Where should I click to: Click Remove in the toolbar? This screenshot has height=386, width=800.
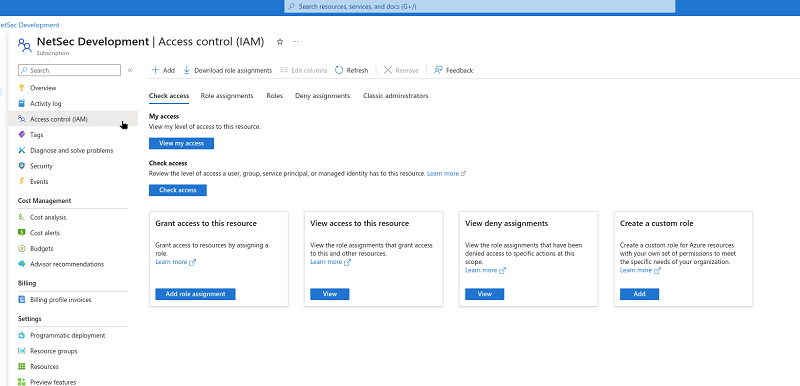pos(401,70)
